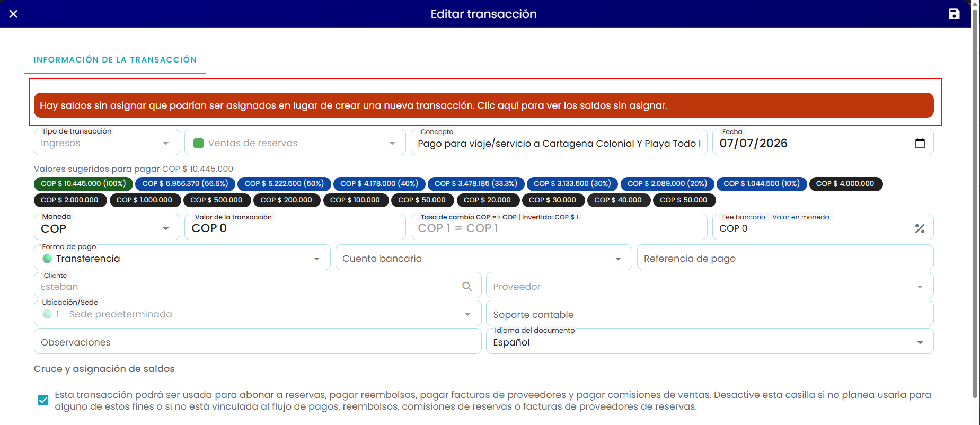Close the Editar transacción dialog with X
The width and height of the screenshot is (980, 425).
click(x=13, y=14)
